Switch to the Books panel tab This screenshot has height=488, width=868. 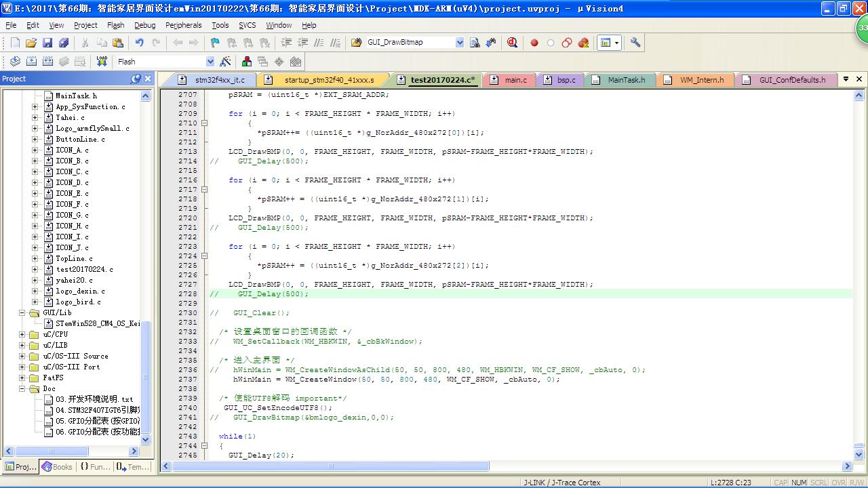coord(57,466)
